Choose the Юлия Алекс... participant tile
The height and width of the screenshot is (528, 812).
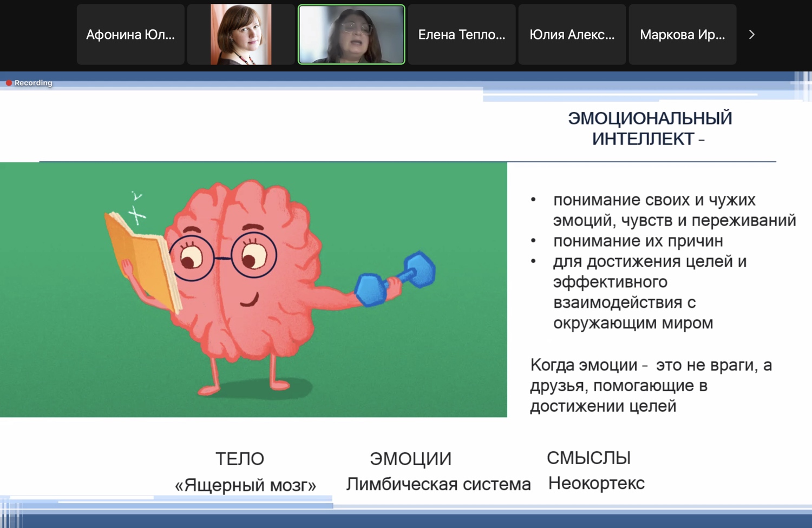[572, 35]
